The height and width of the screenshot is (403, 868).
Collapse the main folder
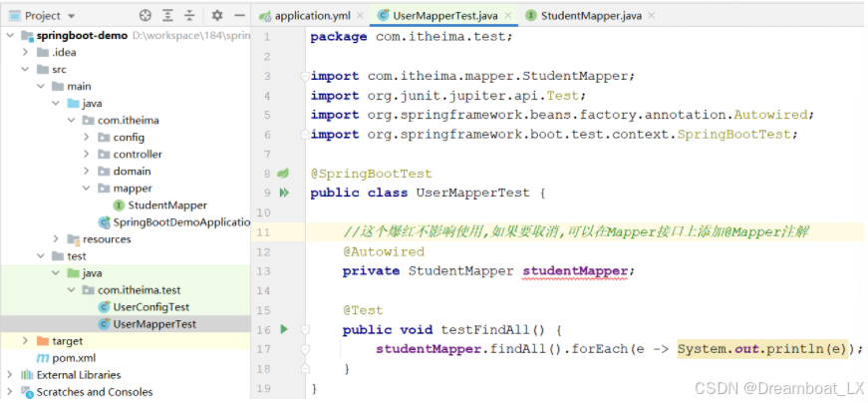click(x=41, y=87)
